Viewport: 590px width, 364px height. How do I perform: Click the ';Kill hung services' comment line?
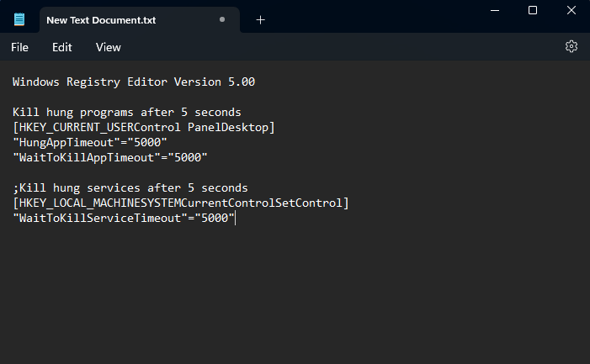[130, 187]
